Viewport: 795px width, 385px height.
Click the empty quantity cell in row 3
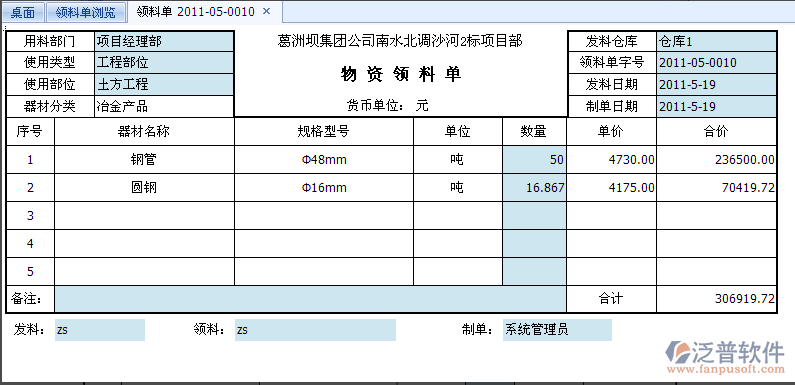pyautogui.click(x=534, y=216)
